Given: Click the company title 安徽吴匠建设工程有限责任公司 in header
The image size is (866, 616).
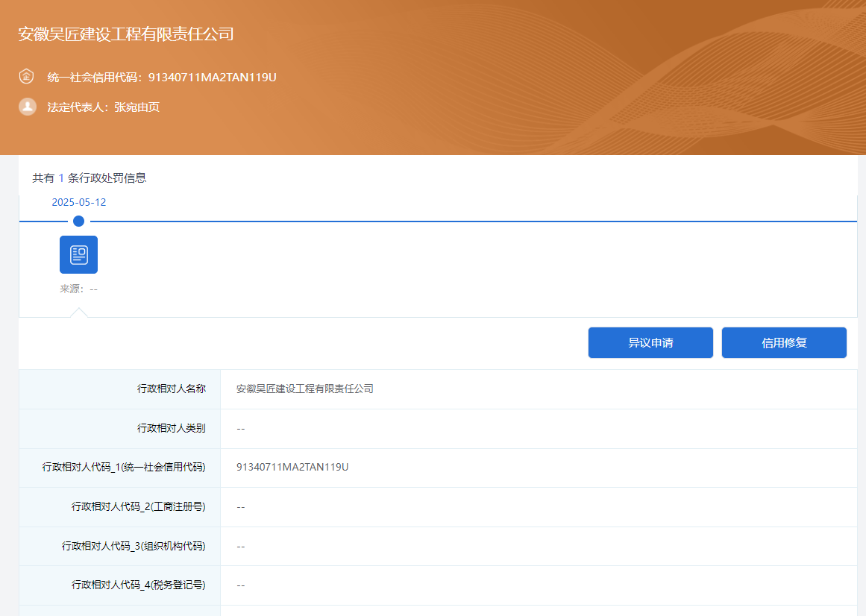Looking at the screenshot, I should click(126, 34).
